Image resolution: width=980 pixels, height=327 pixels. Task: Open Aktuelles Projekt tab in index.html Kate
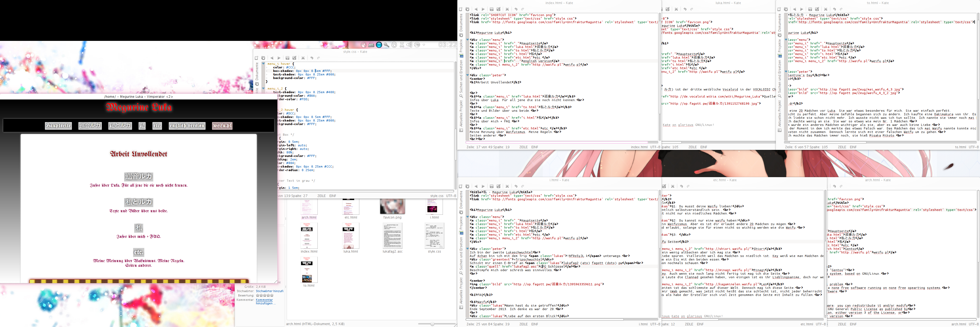[x=461, y=116]
